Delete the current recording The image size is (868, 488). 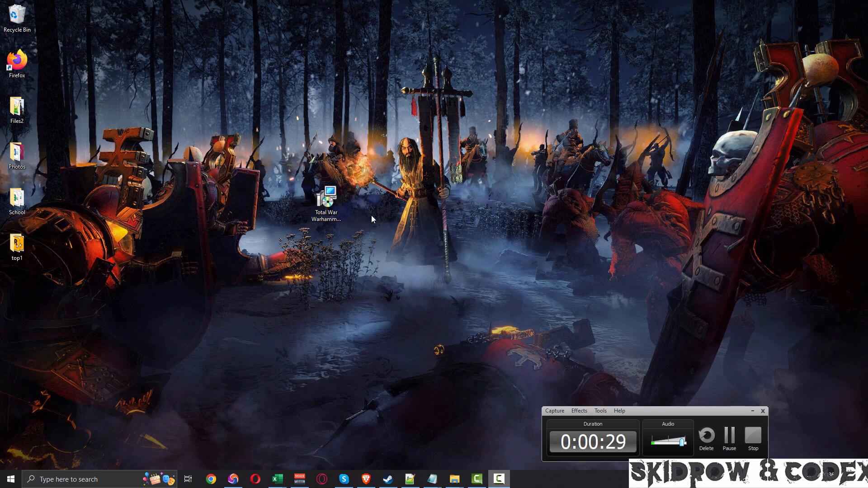(706, 437)
